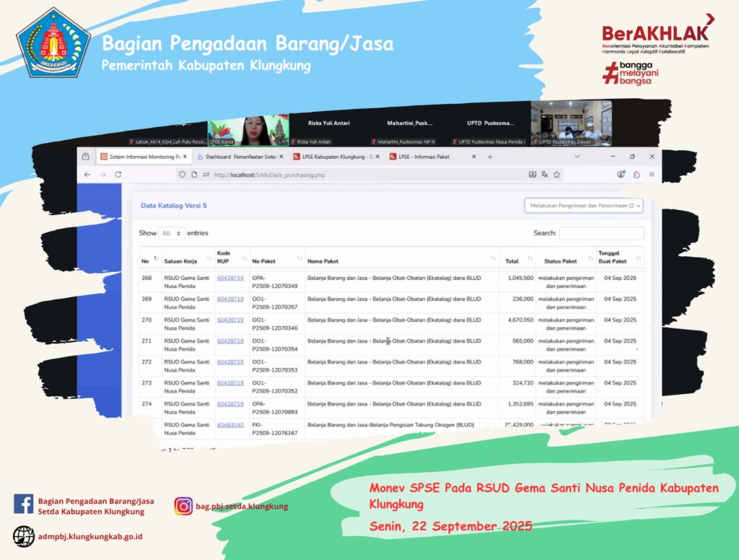Viewport: 739px width, 560px height.
Task: Bookmark this page with the star icon
Action: (x=557, y=175)
